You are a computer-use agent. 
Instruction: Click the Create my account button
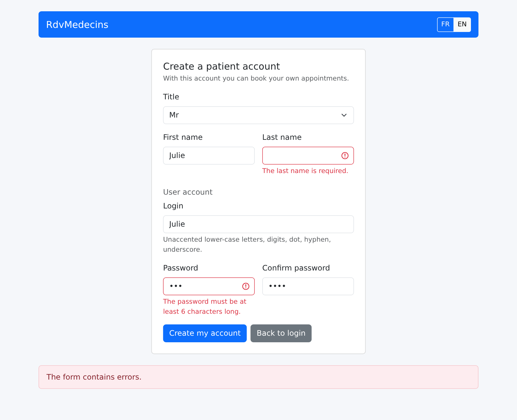(205, 333)
